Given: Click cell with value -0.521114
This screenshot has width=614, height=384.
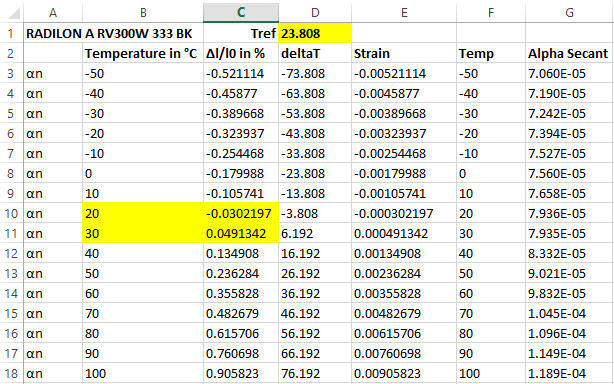Looking at the screenshot, I should [x=241, y=73].
